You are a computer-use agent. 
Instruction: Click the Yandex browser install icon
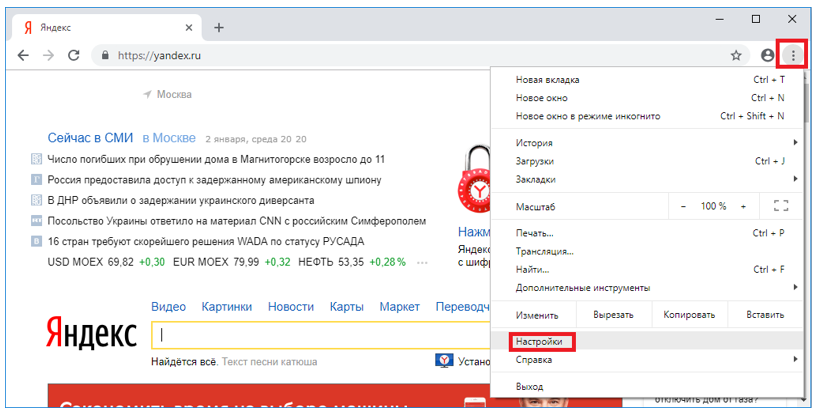point(444,361)
